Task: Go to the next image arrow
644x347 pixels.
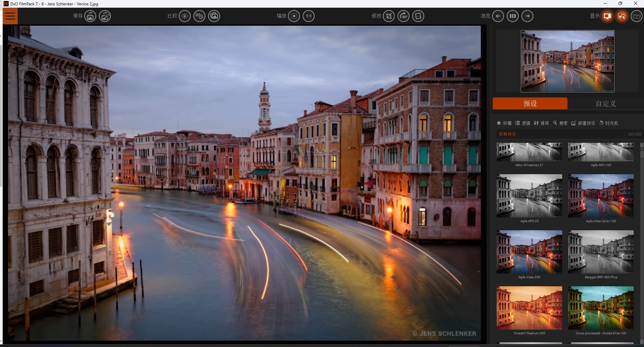Action: tap(527, 16)
